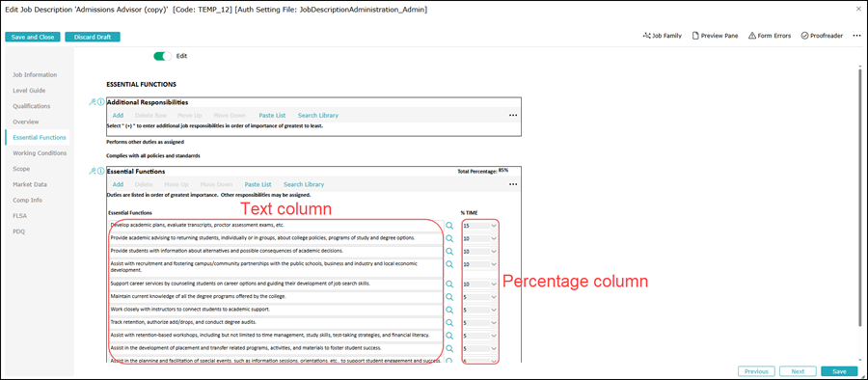Click search icon for 'Provide academic advising' row
The image size is (868, 380).
click(449, 239)
